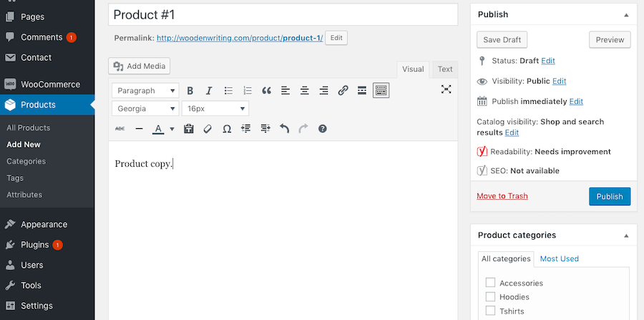The height and width of the screenshot is (320, 644).
Task: Click the product title field
Action: click(283, 15)
